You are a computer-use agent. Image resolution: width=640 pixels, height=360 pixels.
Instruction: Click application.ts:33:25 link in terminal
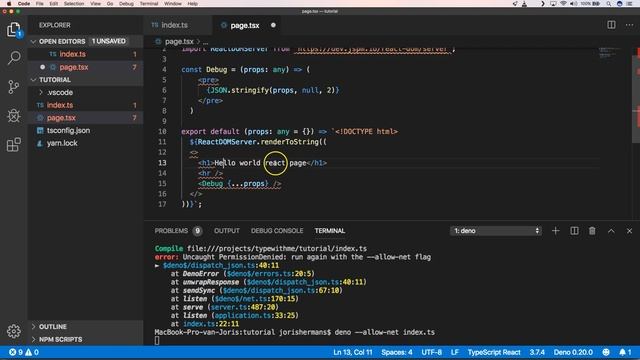pos(255,315)
